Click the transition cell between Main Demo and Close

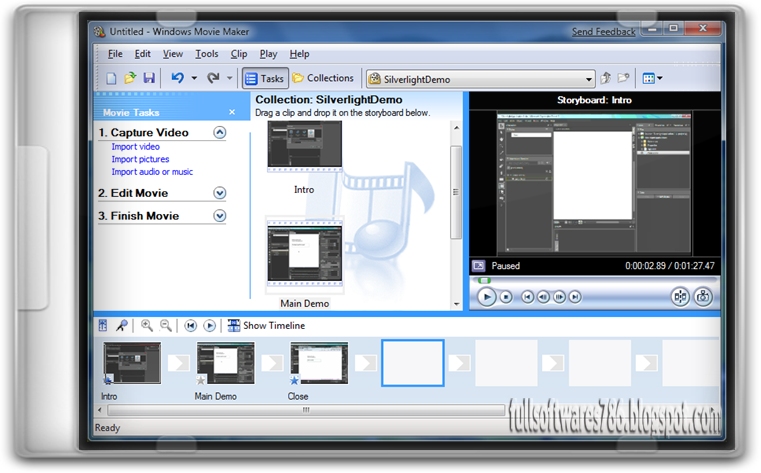(272, 363)
